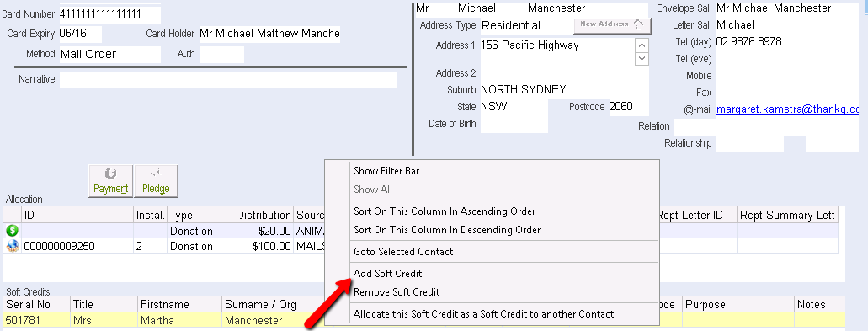Click into the Narrative text field
This screenshot has width=868, height=331.
point(227,80)
